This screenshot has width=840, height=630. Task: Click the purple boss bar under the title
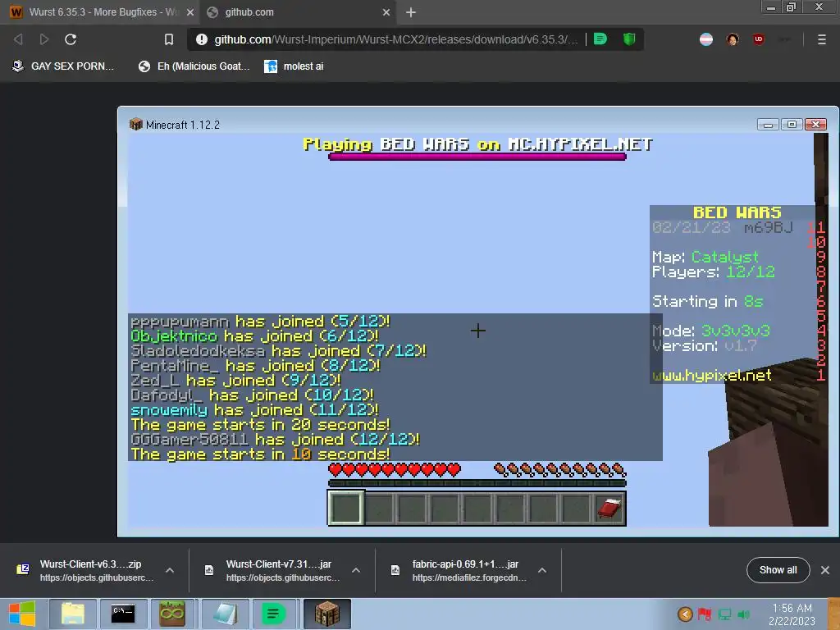477,157
